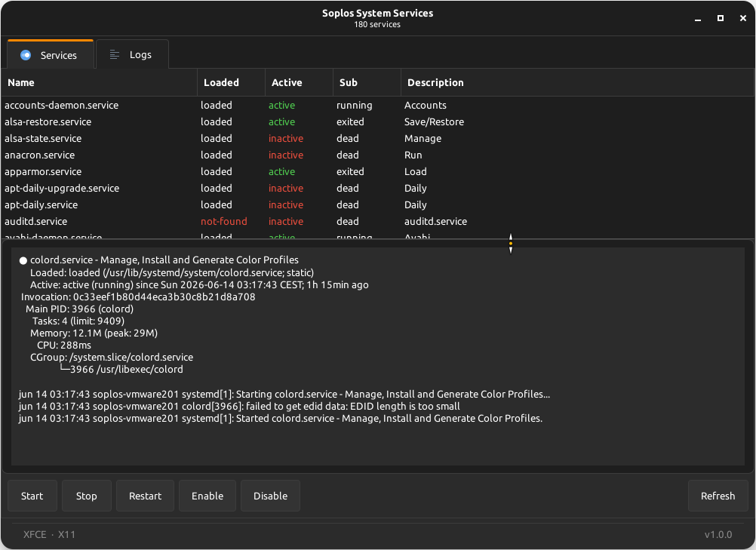Select anacron.service row
Viewport: 756px width, 550px height.
click(378, 155)
